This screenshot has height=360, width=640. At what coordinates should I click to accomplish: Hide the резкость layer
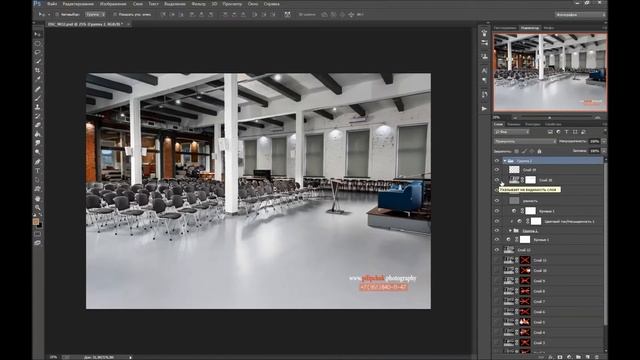click(497, 201)
